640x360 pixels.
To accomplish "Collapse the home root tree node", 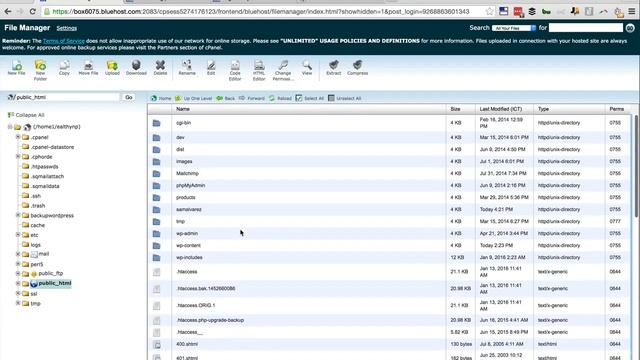I will coord(10,127).
